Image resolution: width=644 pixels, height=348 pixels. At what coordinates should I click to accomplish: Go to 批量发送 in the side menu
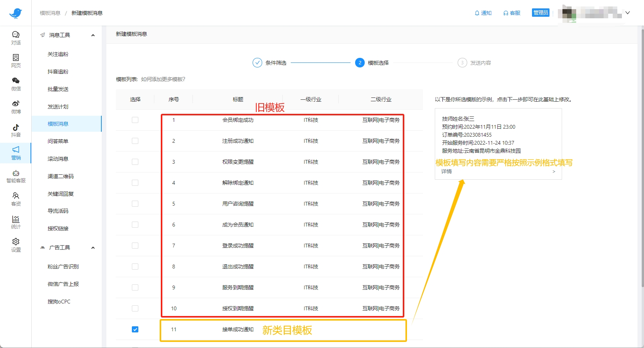click(x=58, y=89)
